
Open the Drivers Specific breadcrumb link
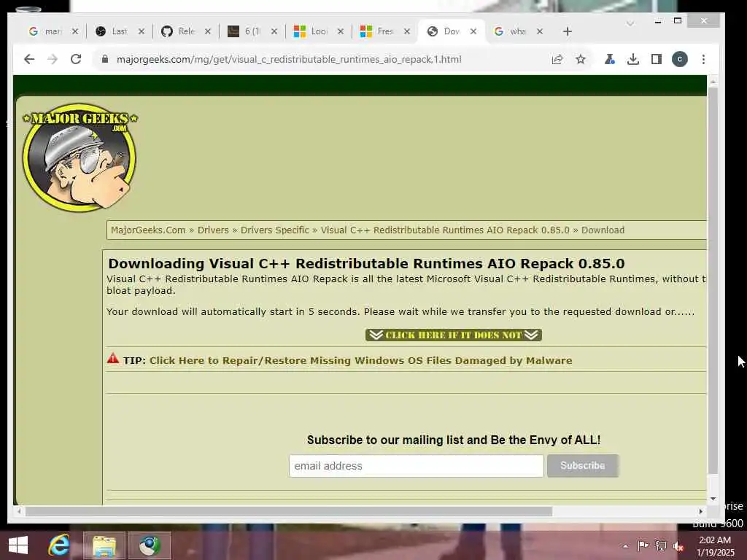pyautogui.click(x=274, y=230)
